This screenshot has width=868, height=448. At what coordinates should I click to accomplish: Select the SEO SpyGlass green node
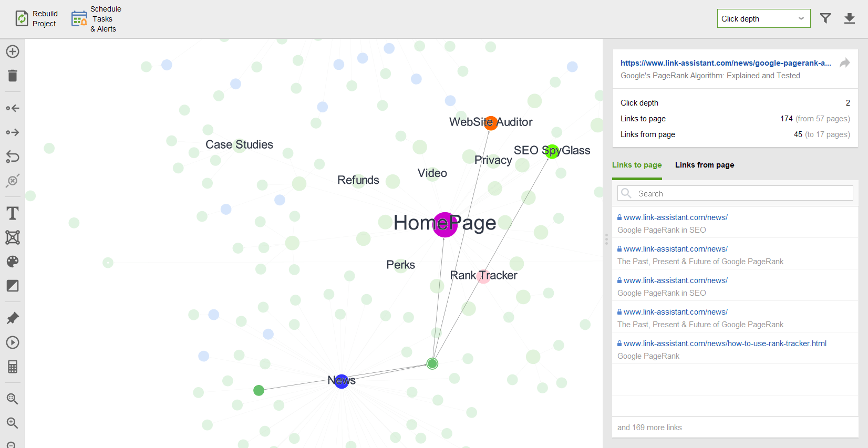tap(552, 151)
